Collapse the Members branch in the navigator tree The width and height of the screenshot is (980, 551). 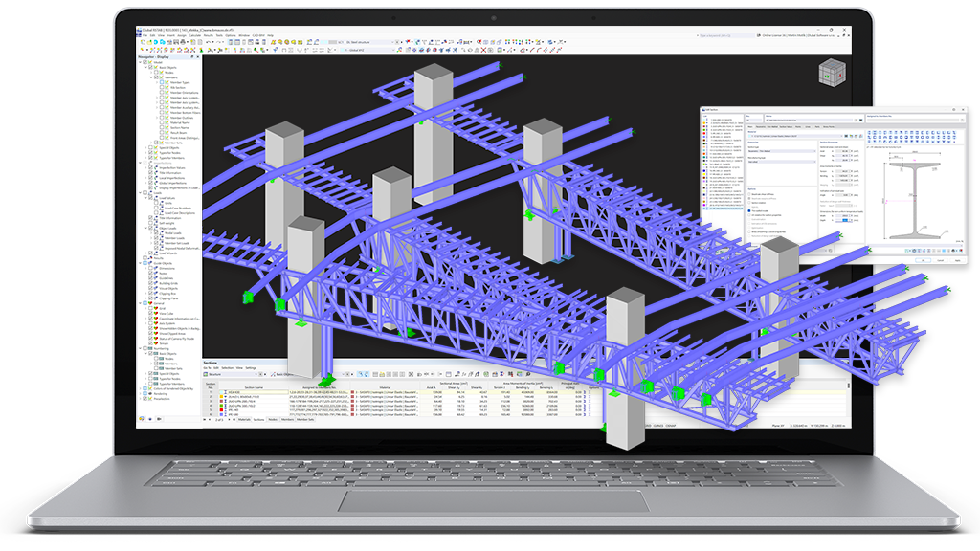(x=153, y=77)
